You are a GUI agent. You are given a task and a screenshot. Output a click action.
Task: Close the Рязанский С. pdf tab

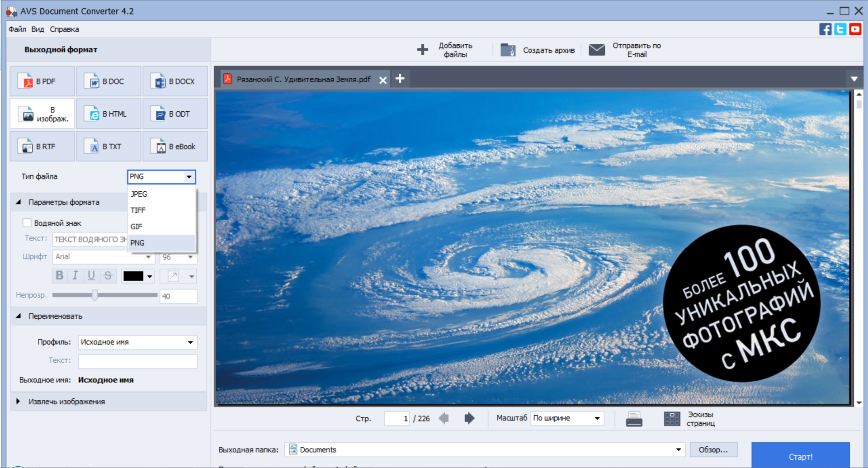coord(383,80)
